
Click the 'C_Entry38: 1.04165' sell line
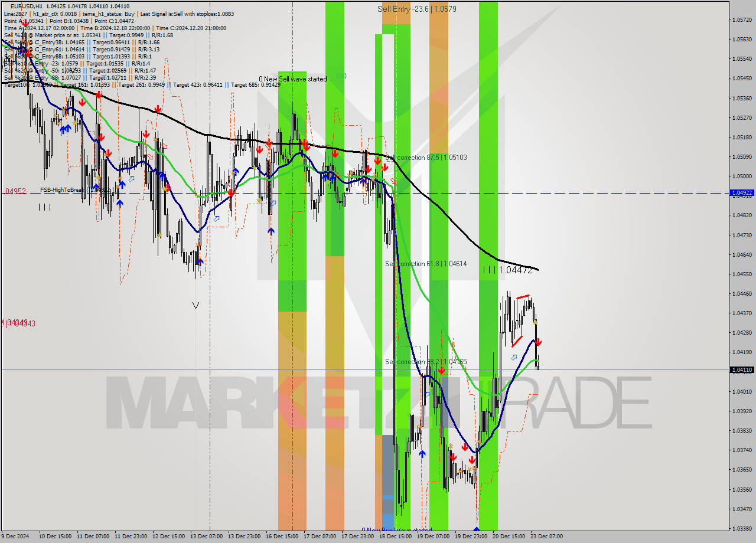(82, 42)
